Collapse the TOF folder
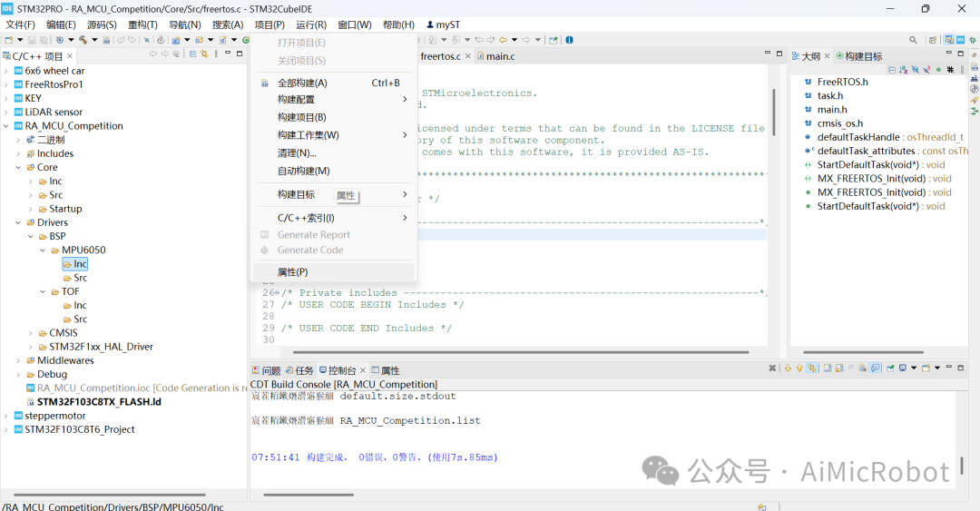Image resolution: width=980 pixels, height=511 pixels. [43, 291]
